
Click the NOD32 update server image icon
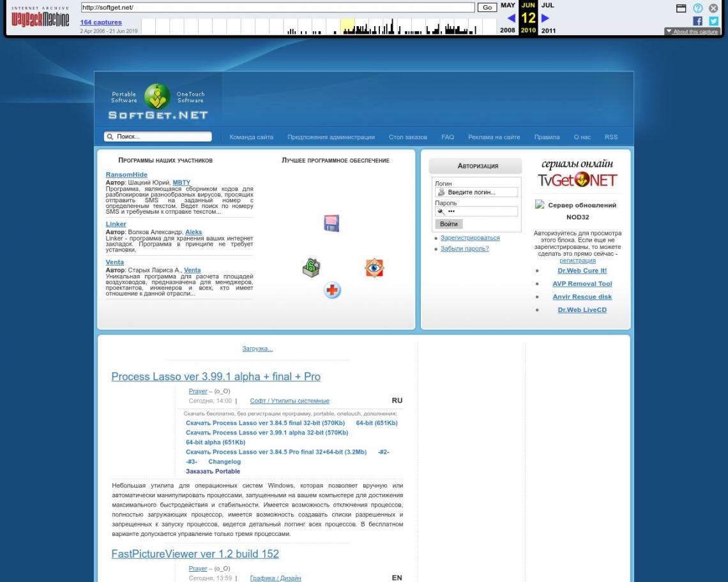540,204
